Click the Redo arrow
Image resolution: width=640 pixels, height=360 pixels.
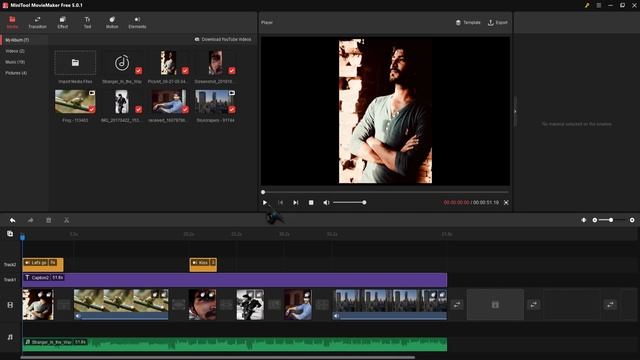pyautogui.click(x=31, y=220)
